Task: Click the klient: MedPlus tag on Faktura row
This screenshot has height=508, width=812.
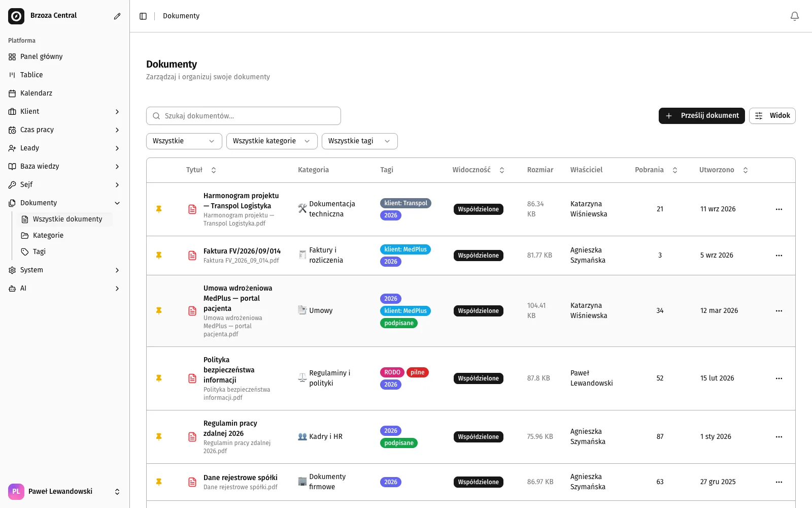Action: pyautogui.click(x=405, y=249)
